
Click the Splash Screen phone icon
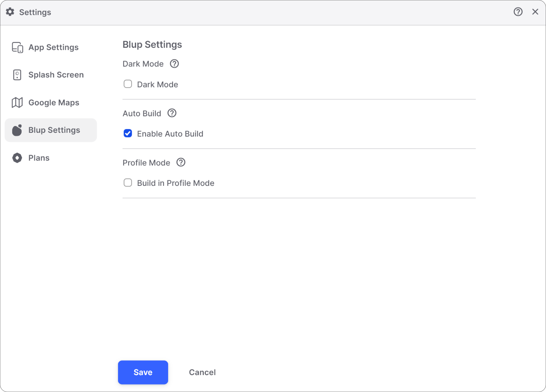pos(17,75)
